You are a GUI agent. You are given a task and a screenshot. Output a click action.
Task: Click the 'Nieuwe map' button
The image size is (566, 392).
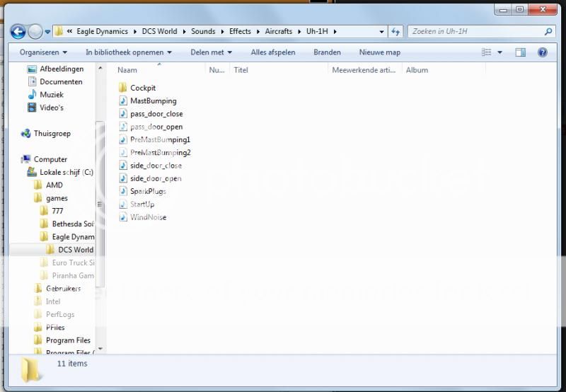coord(379,52)
